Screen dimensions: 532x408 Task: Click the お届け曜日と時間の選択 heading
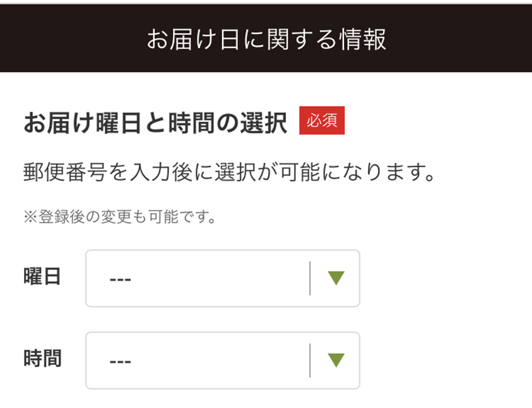pyautogui.click(x=155, y=122)
